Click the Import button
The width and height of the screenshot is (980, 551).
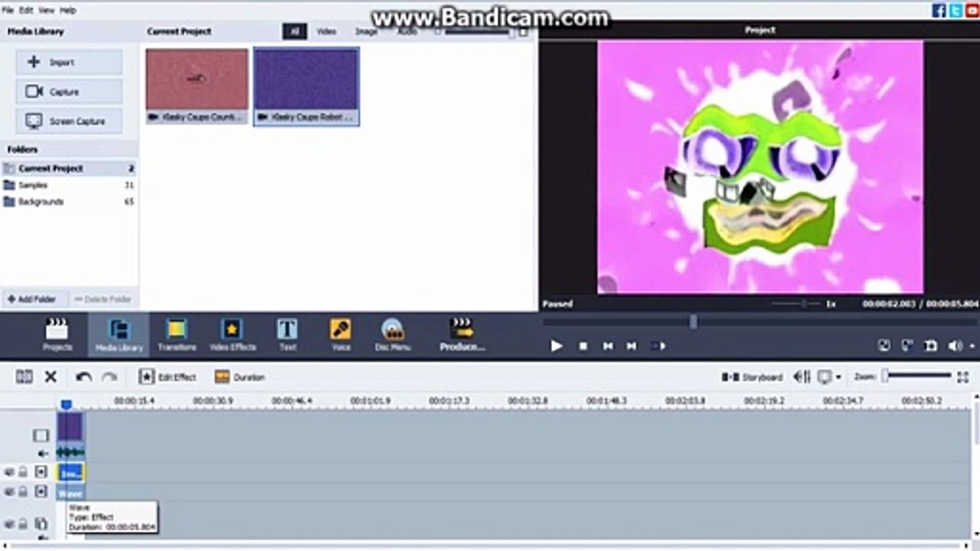coord(69,62)
